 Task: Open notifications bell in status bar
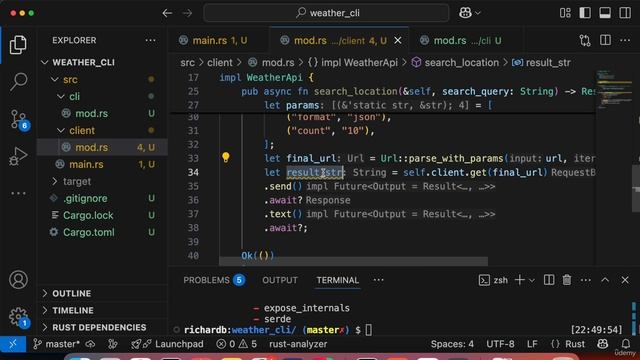[626, 344]
